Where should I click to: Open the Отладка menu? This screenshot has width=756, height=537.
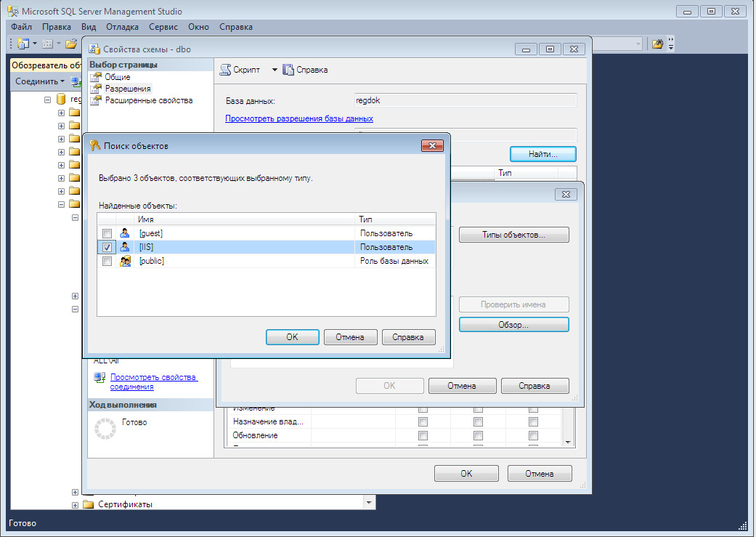123,27
